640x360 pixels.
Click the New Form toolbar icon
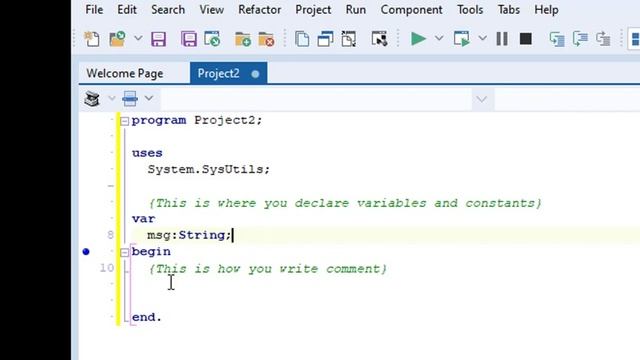379,39
